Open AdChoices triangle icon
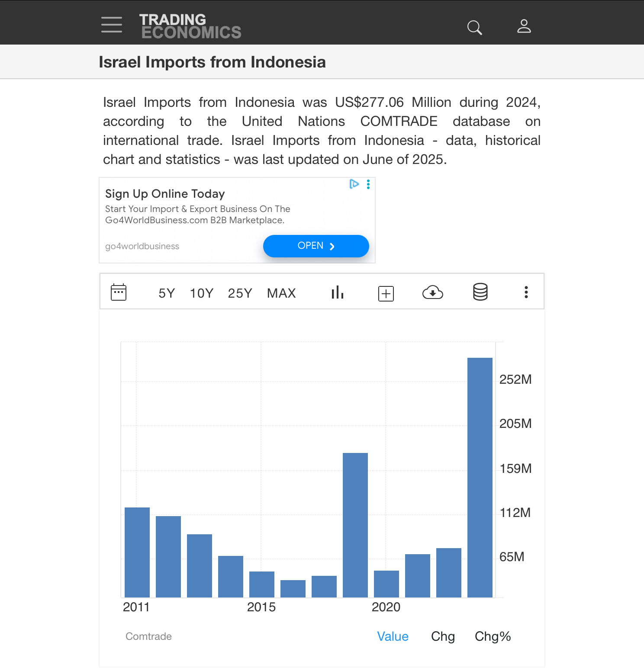 click(x=354, y=184)
